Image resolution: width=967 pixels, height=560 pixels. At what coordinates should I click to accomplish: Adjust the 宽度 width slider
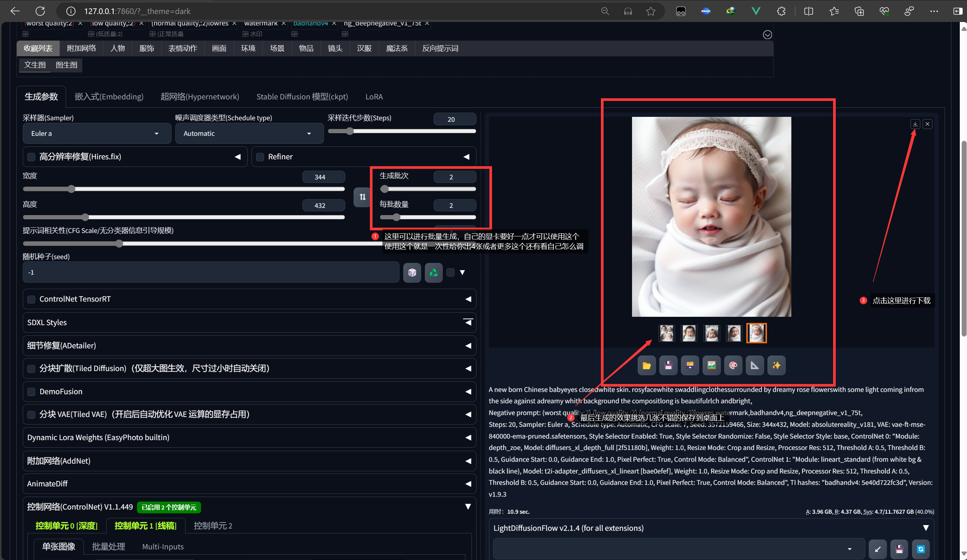(x=184, y=189)
